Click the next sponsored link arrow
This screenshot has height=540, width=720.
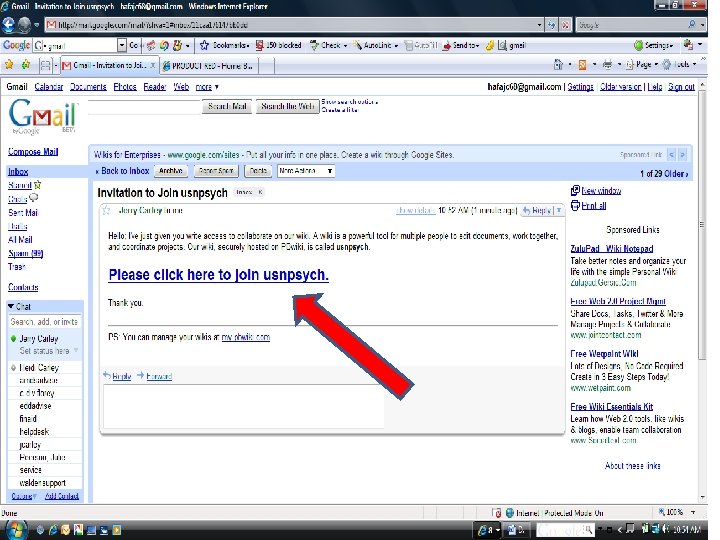coord(683,155)
